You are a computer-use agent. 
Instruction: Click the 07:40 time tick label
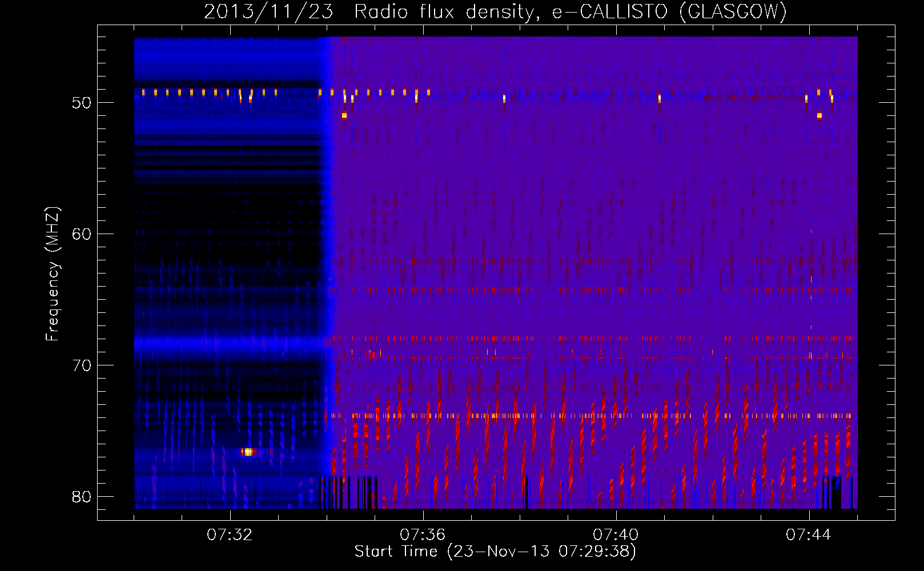pyautogui.click(x=616, y=534)
